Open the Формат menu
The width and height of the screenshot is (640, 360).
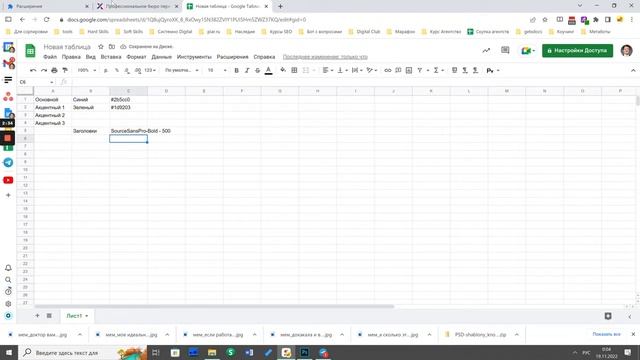pyautogui.click(x=136, y=57)
